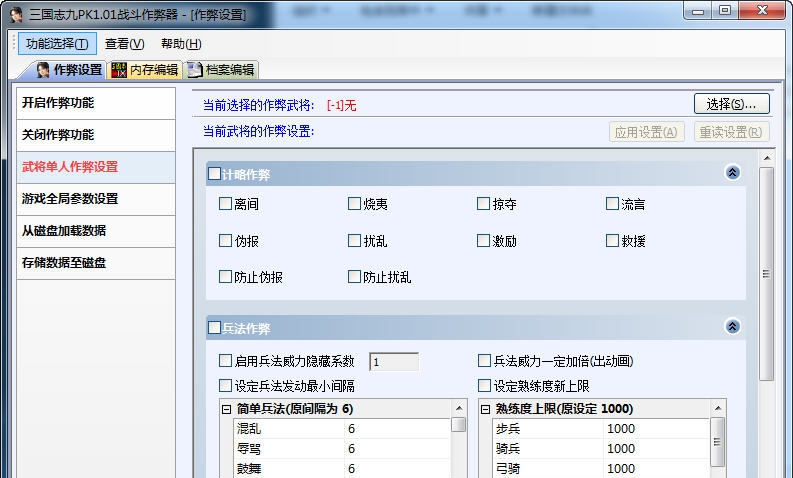Check the 烧夷 option
The width and height of the screenshot is (793, 478).
pos(354,204)
